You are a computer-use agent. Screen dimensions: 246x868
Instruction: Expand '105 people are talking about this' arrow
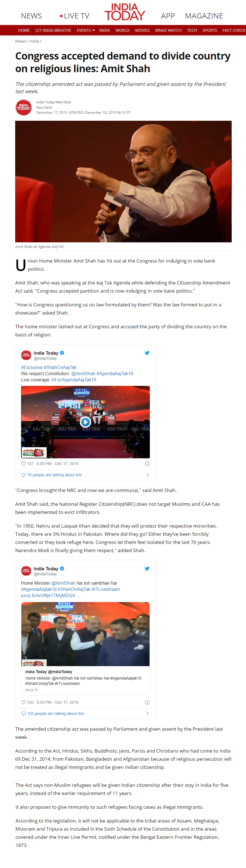click(148, 713)
